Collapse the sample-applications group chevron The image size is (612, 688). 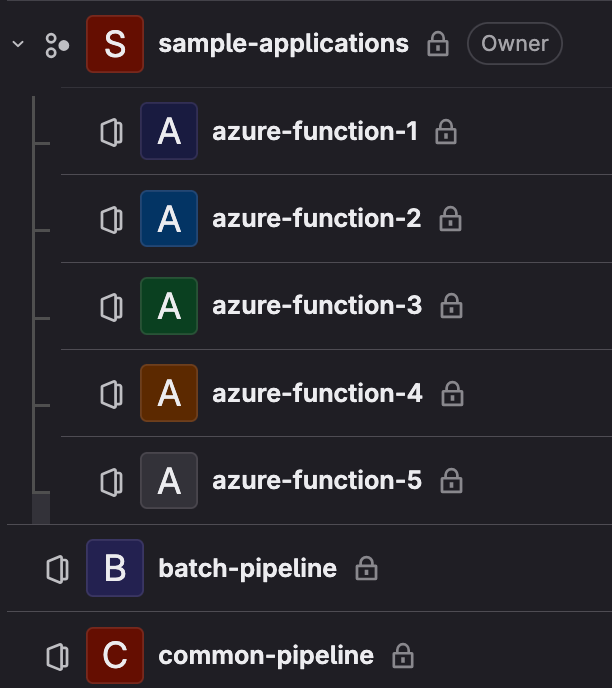18,44
